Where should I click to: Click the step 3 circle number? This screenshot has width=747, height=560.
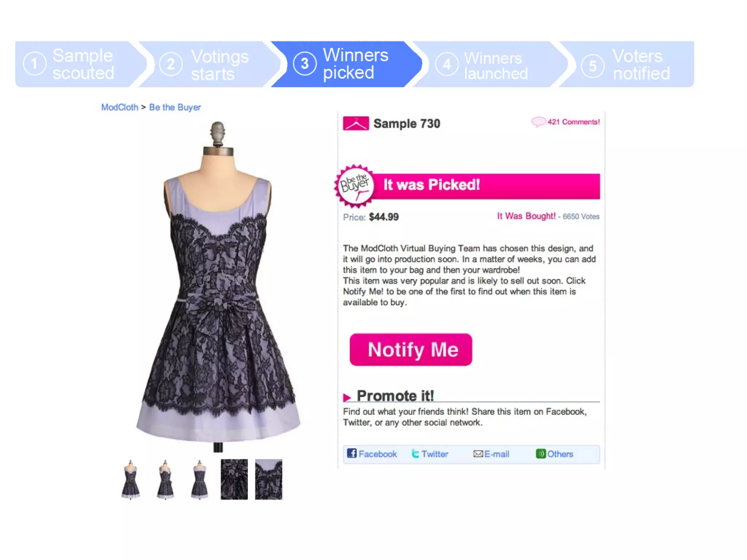(305, 64)
